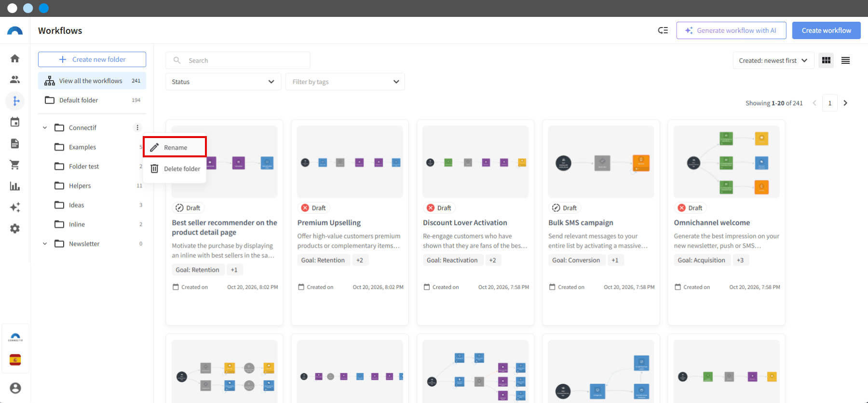Click the Goal: Conversion tag
868x403 pixels.
[x=576, y=260]
